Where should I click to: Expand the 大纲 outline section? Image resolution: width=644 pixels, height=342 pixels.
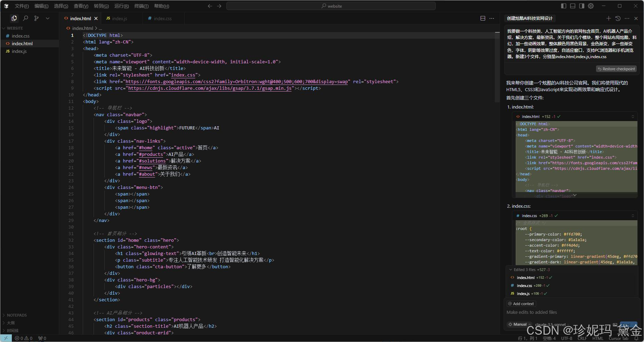pos(30,323)
